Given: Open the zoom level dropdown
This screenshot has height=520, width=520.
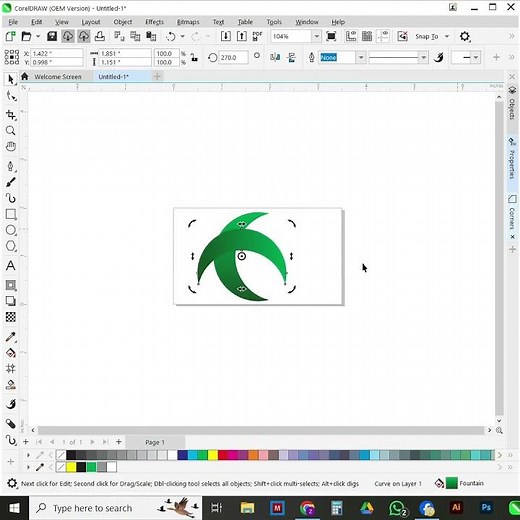Looking at the screenshot, I should pyautogui.click(x=316, y=36).
